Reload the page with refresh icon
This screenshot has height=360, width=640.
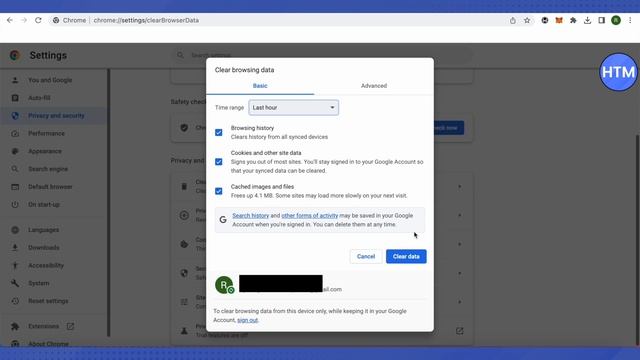[38, 20]
